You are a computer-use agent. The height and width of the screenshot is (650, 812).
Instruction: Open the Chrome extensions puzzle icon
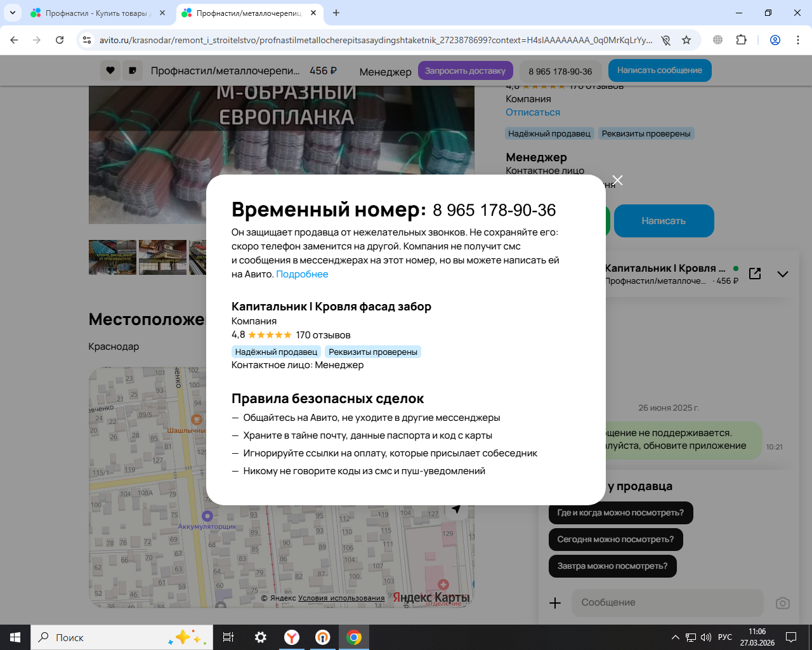tap(741, 40)
